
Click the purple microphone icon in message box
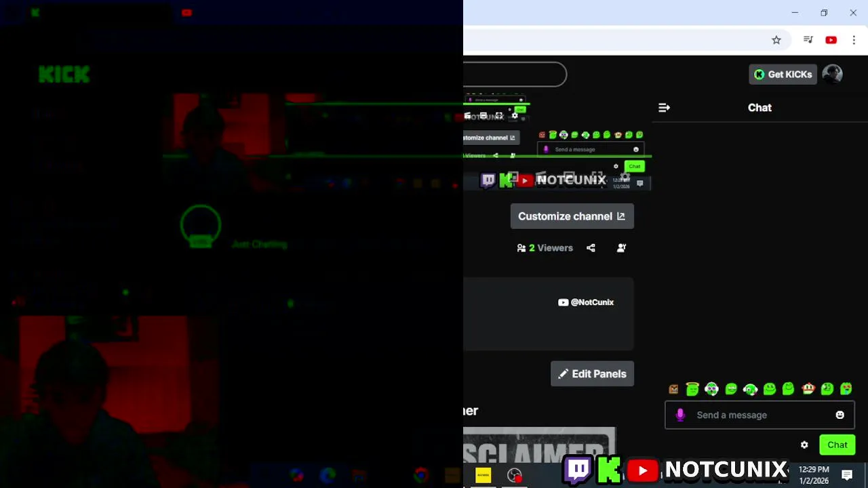pos(680,415)
